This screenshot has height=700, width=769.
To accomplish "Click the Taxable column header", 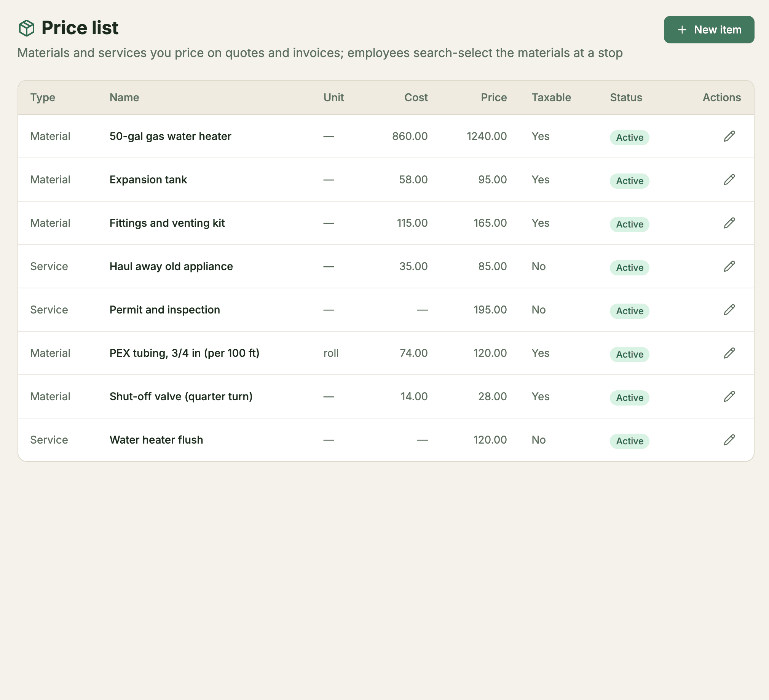I will point(551,98).
